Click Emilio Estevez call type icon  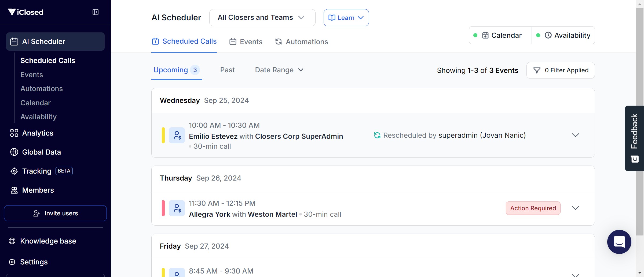177,135
